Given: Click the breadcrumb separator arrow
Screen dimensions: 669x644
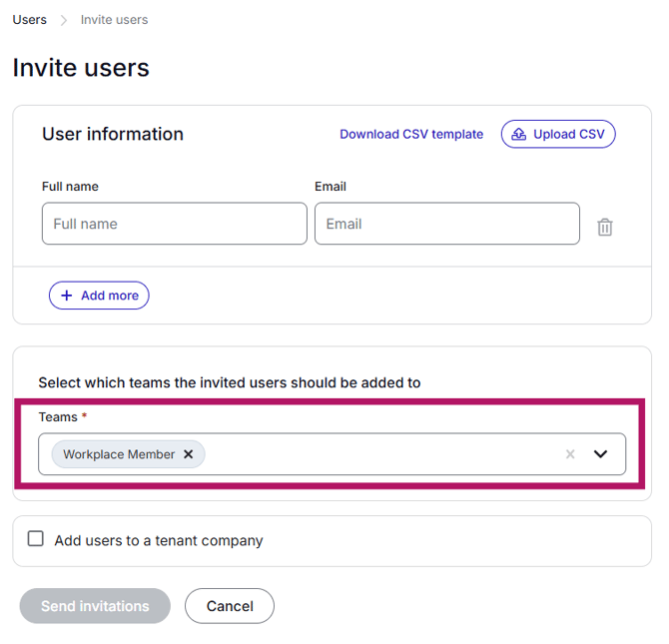Looking at the screenshot, I should pyautogui.click(x=64, y=20).
